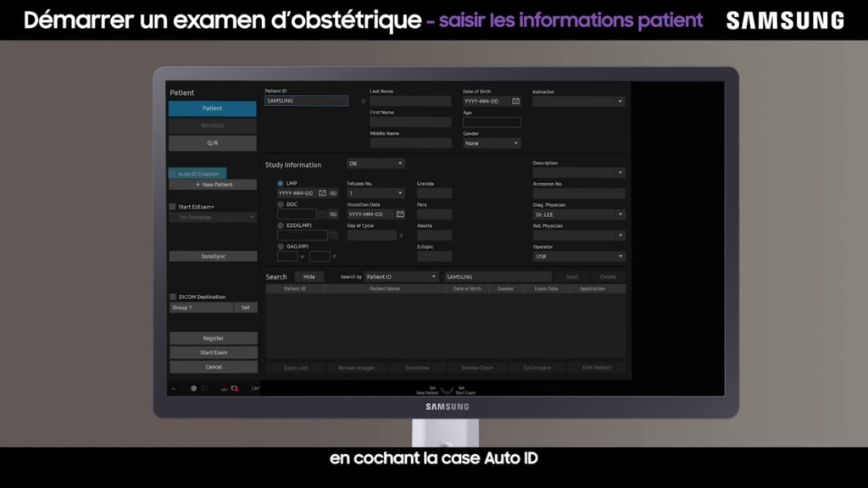Open the Review Exam tab
This screenshot has height=488, width=868.
coord(477,368)
